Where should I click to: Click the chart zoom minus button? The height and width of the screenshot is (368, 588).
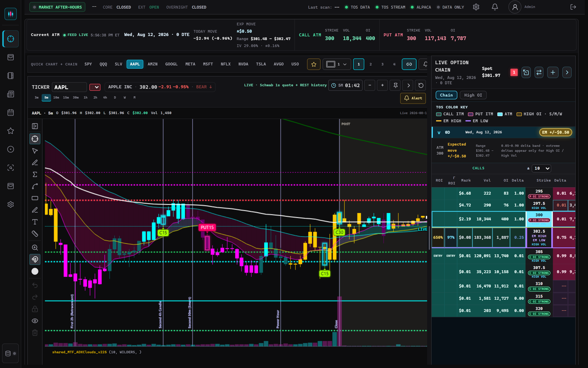click(x=370, y=85)
